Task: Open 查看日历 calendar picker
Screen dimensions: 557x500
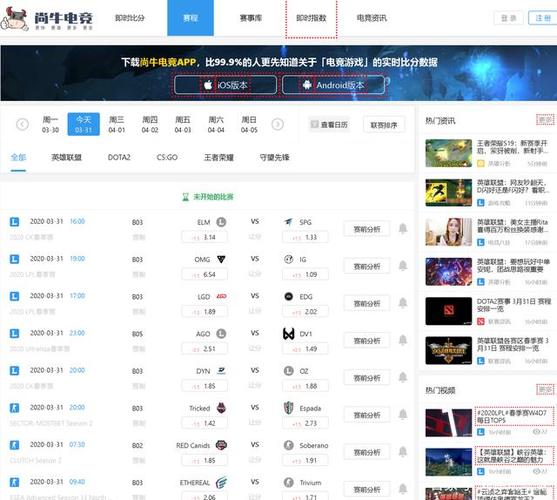Action: point(329,125)
